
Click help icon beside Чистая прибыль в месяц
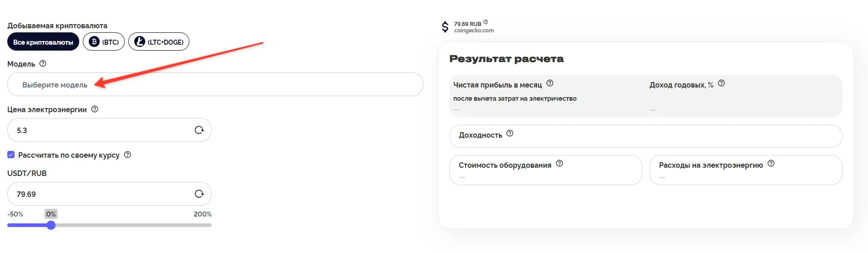pyautogui.click(x=550, y=83)
